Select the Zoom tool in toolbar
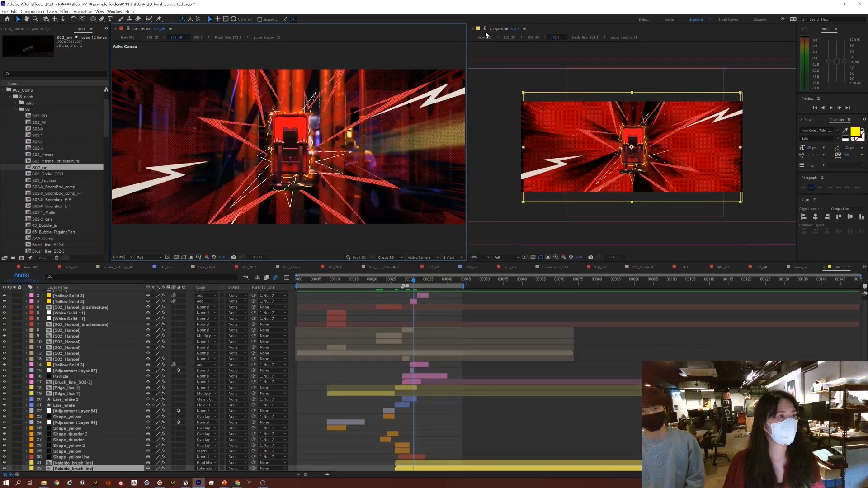Screen dimensions: 868x488 (x=35, y=19)
